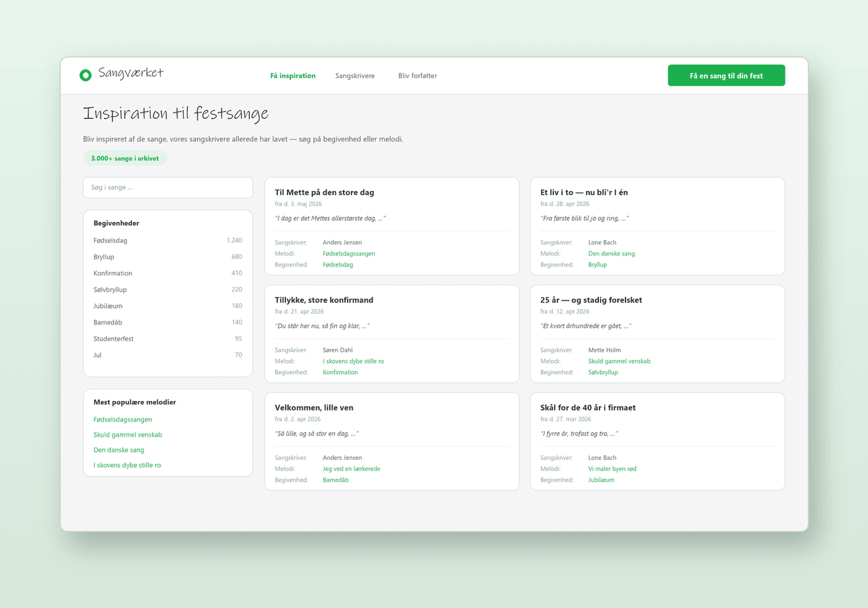Click the Bryllup occasion link in the Et liv i to card
The image size is (868, 608).
[x=597, y=265]
